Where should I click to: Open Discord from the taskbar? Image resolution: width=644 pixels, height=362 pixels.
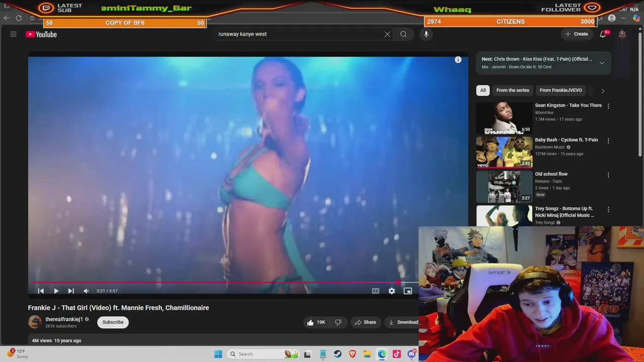(x=411, y=354)
